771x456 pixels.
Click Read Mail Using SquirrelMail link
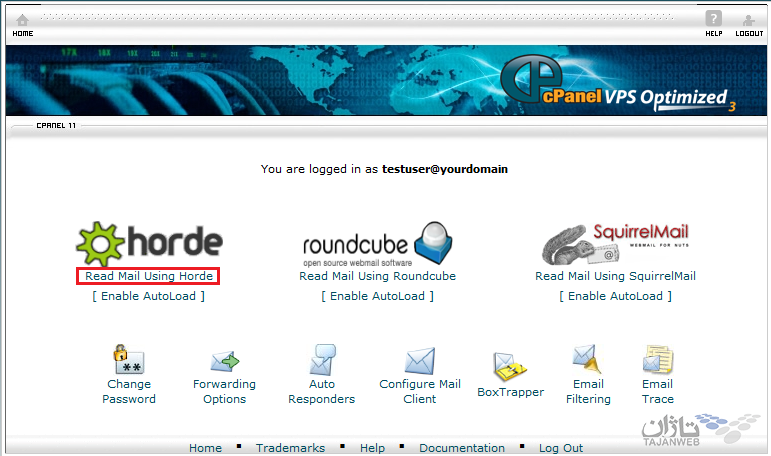click(615, 276)
